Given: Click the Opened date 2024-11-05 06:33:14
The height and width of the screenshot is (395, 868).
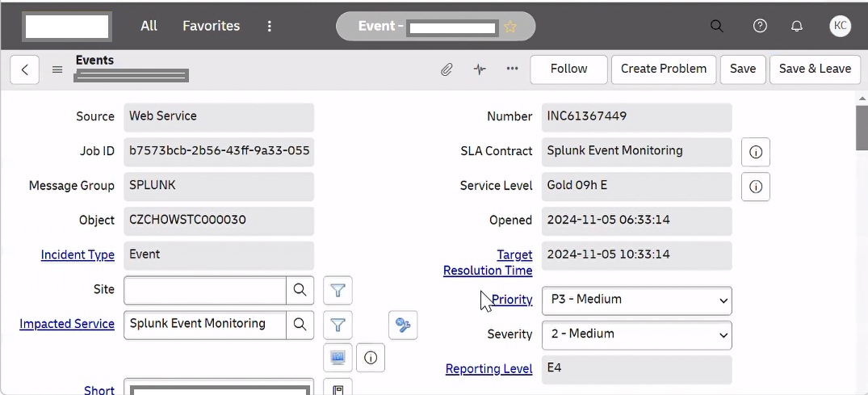Looking at the screenshot, I should [636, 221].
